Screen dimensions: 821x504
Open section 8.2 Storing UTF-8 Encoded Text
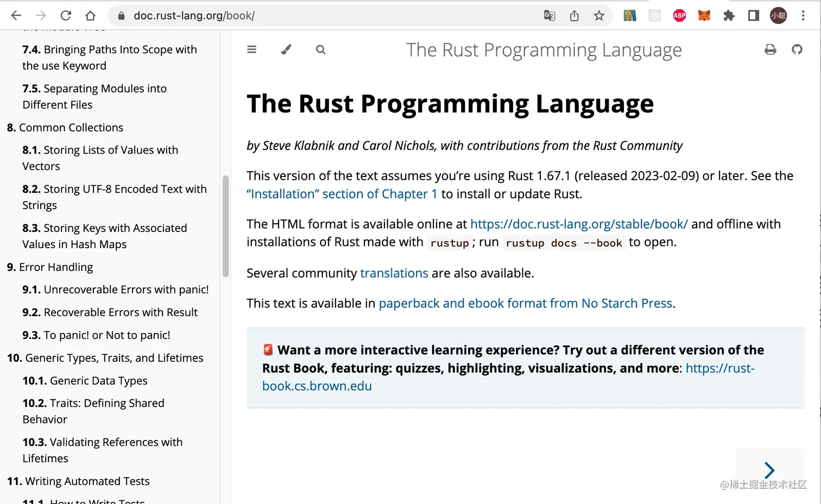coord(115,197)
